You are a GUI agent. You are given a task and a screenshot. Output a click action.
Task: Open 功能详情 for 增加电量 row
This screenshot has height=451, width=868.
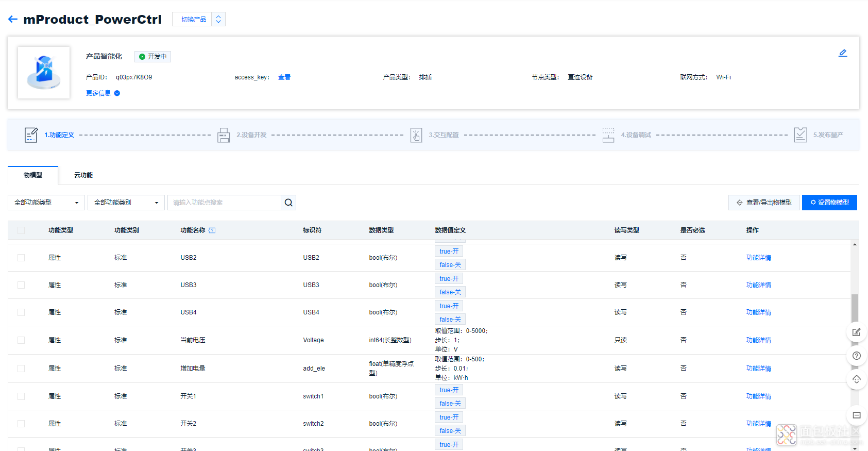pos(759,369)
